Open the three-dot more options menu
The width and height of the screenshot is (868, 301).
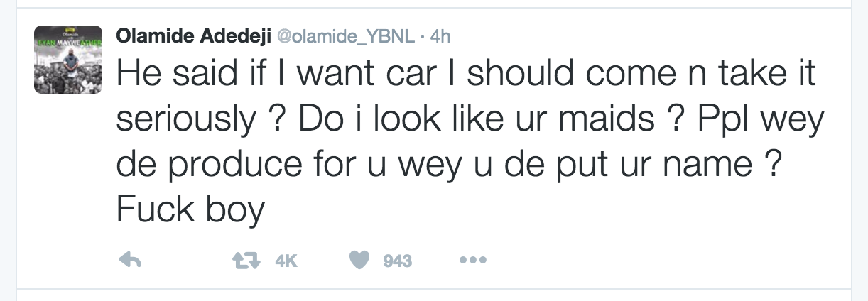click(x=472, y=261)
